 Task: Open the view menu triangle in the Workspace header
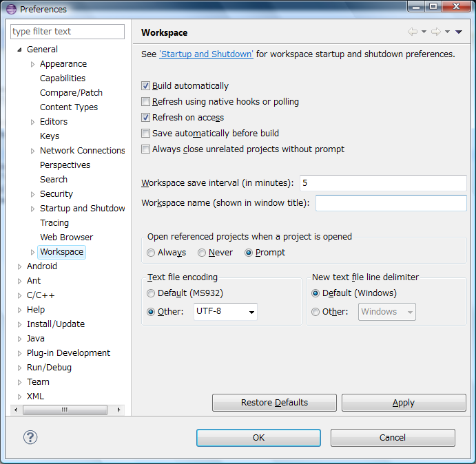tap(459, 32)
